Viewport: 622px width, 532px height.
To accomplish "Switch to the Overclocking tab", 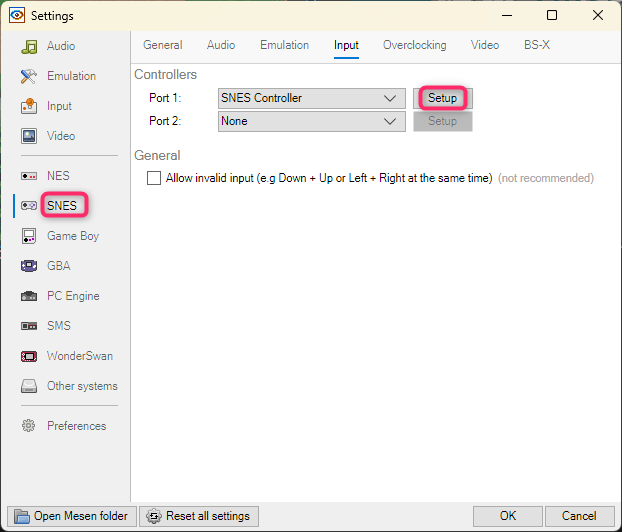I will pyautogui.click(x=415, y=45).
